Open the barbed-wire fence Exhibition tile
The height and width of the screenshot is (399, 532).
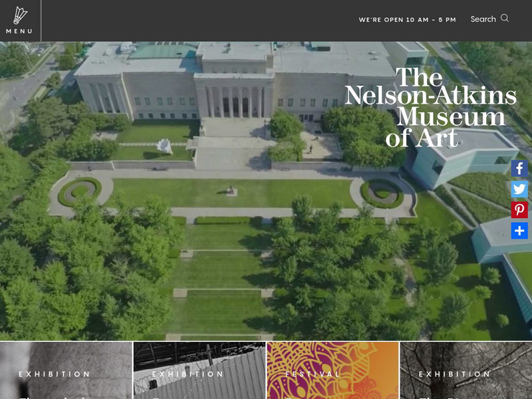pos(199,370)
